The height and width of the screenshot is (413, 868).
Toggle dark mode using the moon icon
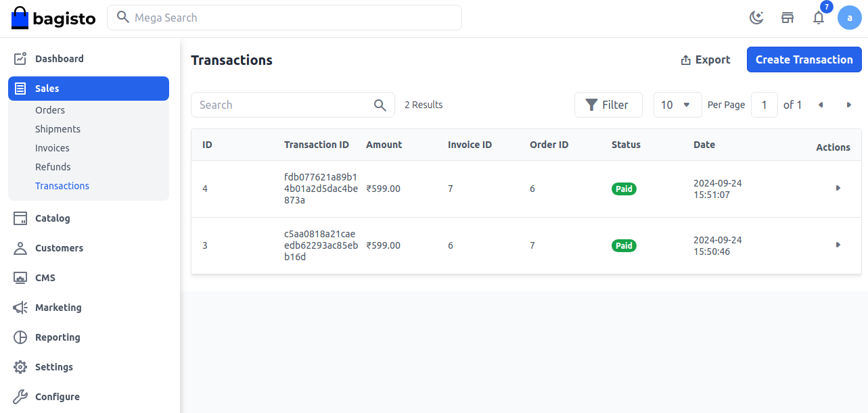coord(756,17)
